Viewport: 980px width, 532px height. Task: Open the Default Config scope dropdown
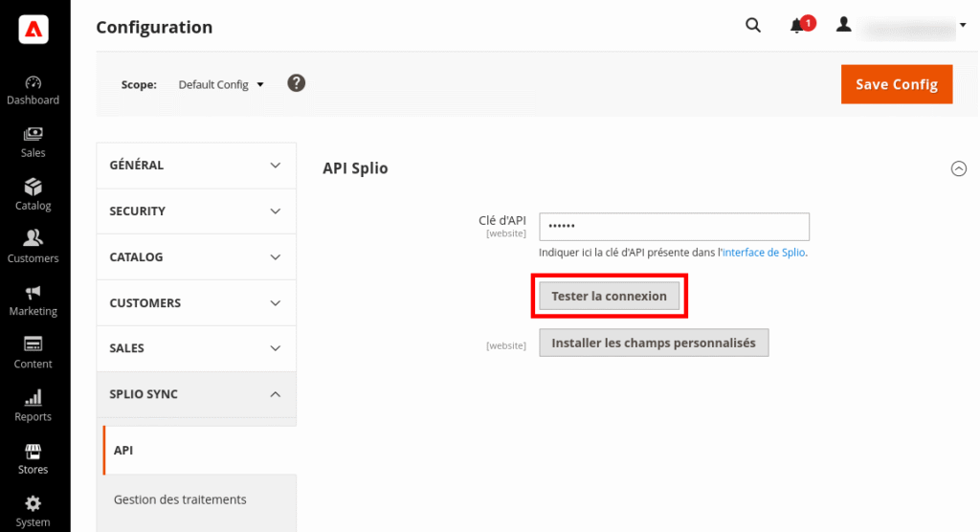click(x=220, y=84)
